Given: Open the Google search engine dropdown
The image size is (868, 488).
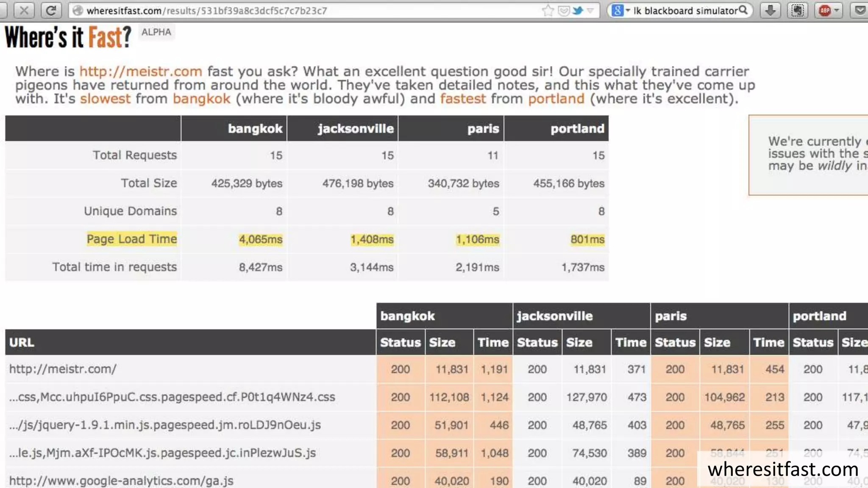Looking at the screenshot, I should [620, 11].
